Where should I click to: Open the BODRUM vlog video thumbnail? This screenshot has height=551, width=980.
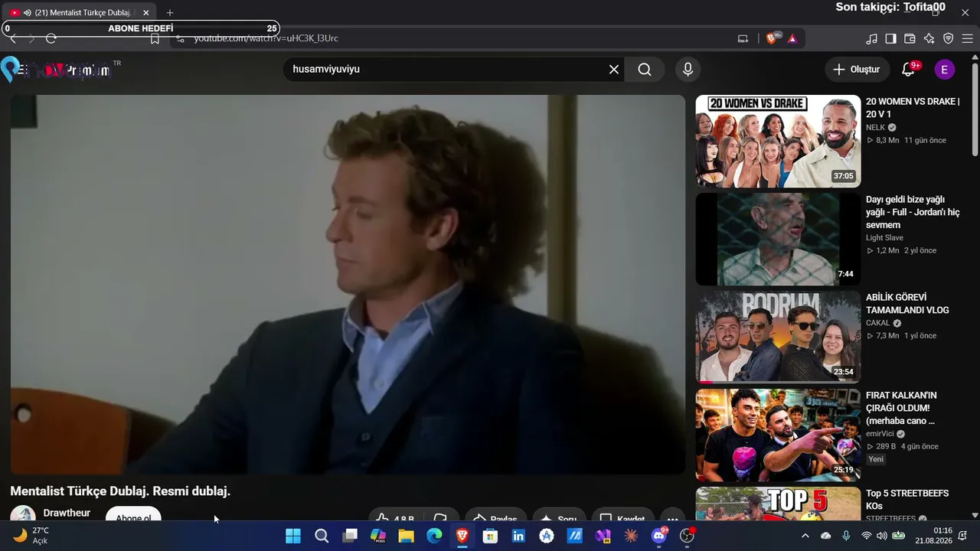pos(778,337)
